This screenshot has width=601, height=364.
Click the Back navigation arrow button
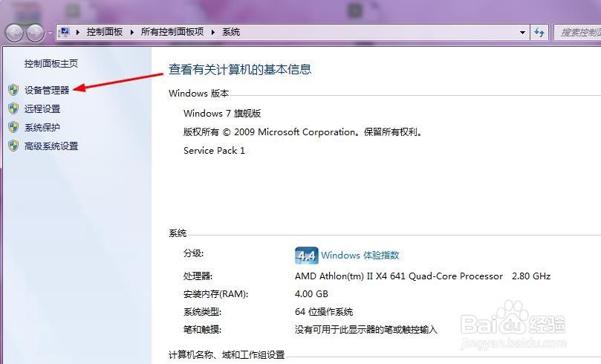click(14, 33)
